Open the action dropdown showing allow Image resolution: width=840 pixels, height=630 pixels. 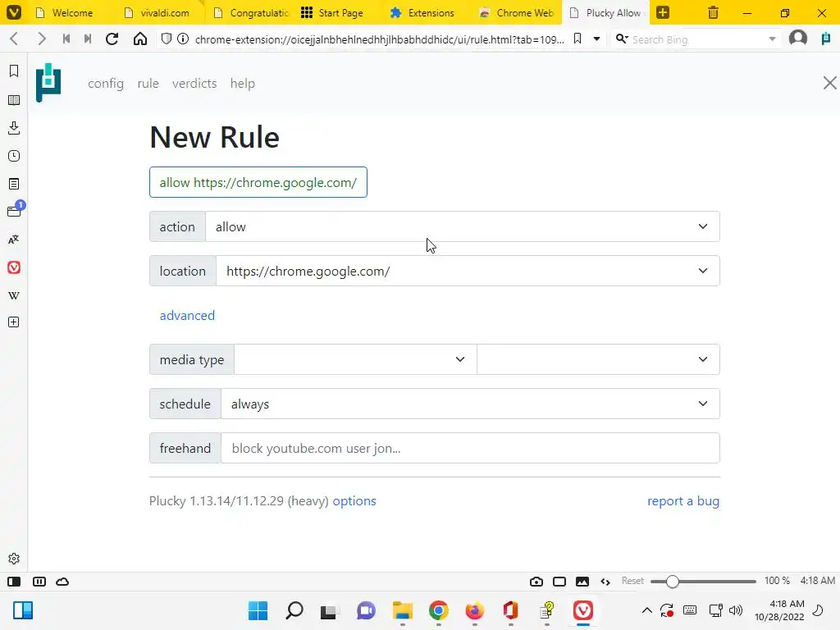click(463, 226)
